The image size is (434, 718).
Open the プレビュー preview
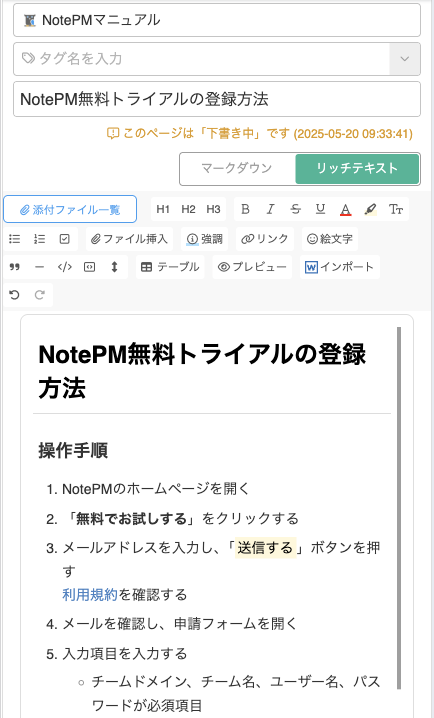coord(252,267)
